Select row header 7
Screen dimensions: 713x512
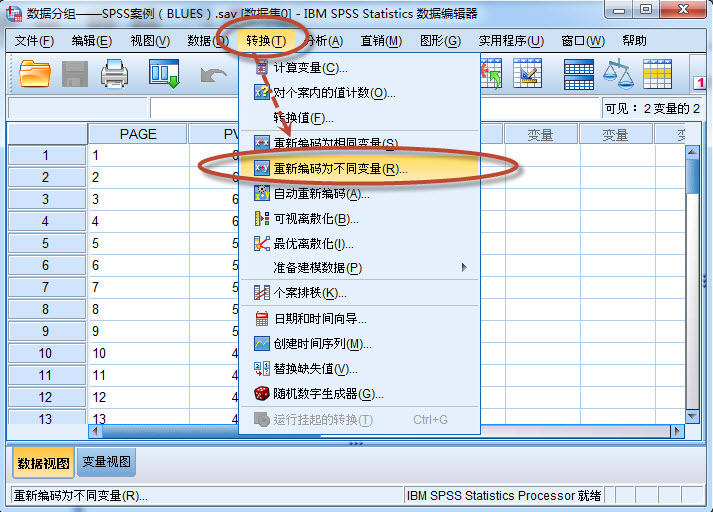pos(46,287)
